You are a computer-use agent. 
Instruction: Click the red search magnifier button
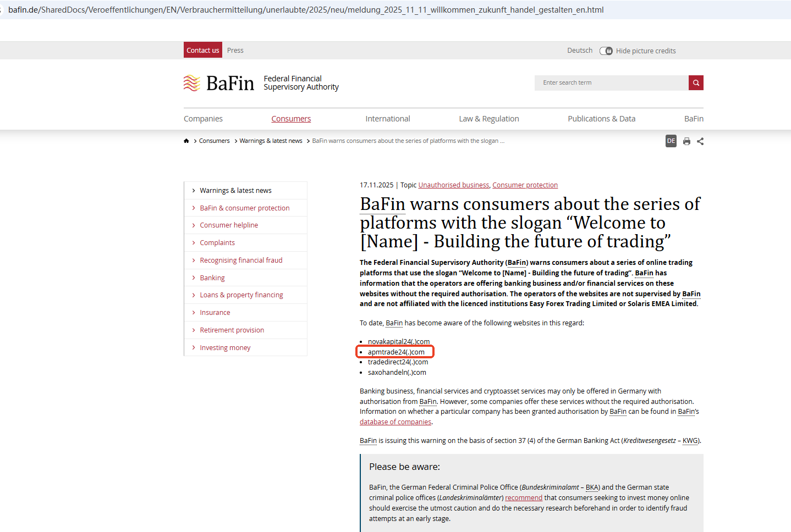[x=696, y=83]
